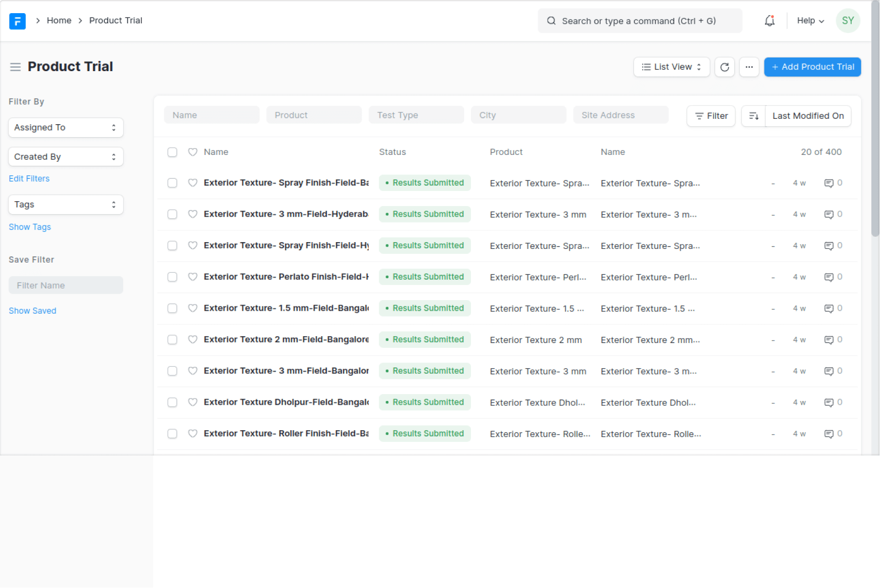
Task: Check the Exterior Texture- Perlato Finish row checkbox
Action: point(172,277)
